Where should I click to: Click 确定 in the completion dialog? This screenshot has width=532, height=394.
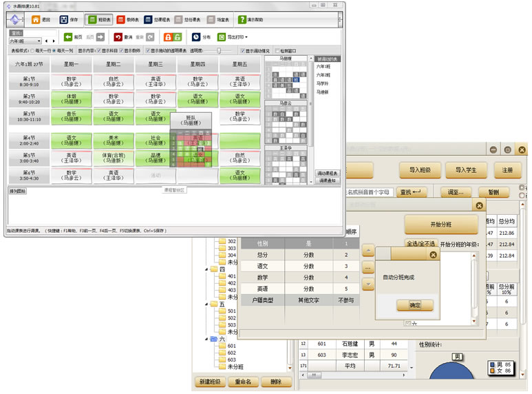[414, 305]
